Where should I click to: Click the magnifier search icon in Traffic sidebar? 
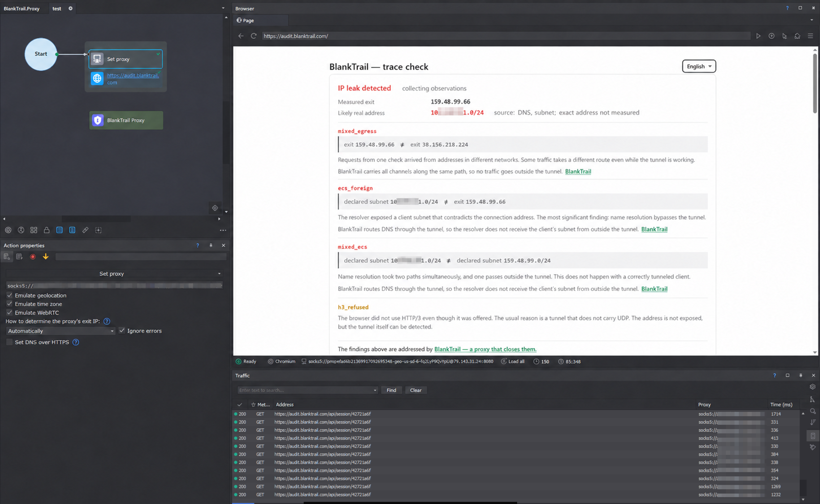coord(813,411)
